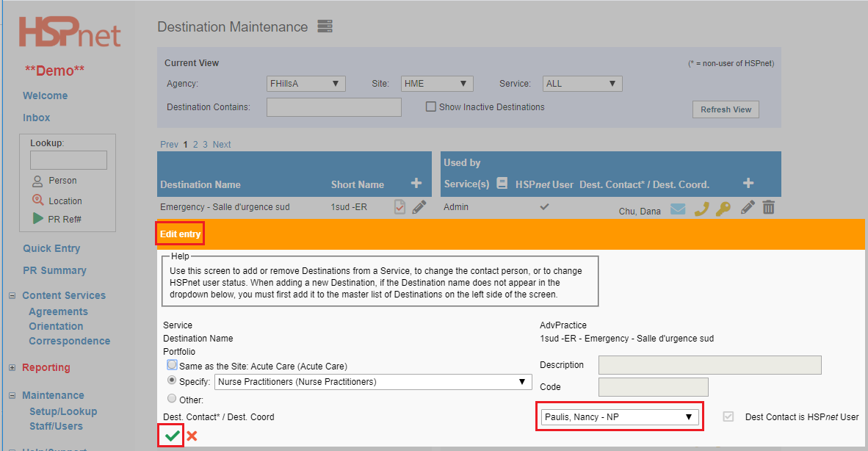
Task: Click the Description input field
Action: (x=709, y=365)
